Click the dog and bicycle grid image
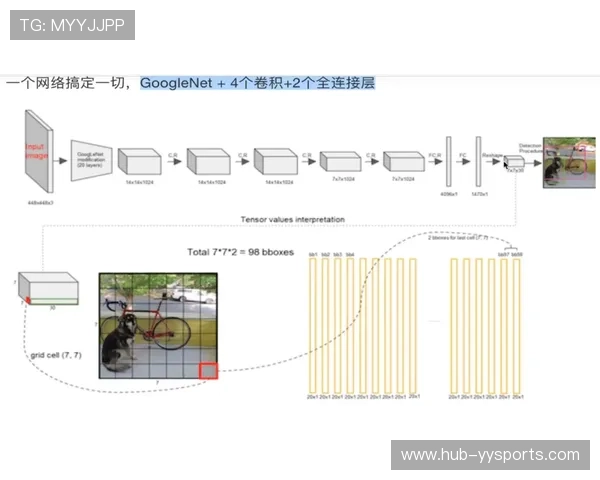 pyautogui.click(x=158, y=325)
